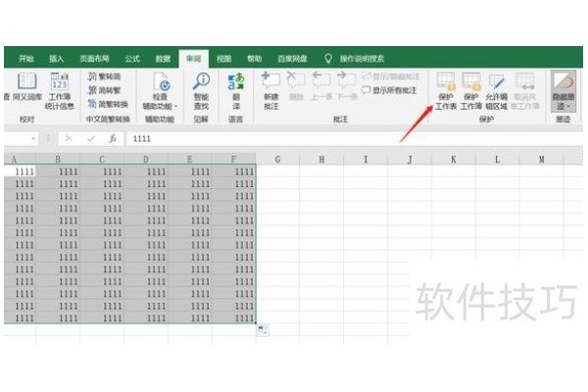The image size is (588, 392).
Task: Open the 帮助 help tab
Action: pyautogui.click(x=254, y=59)
